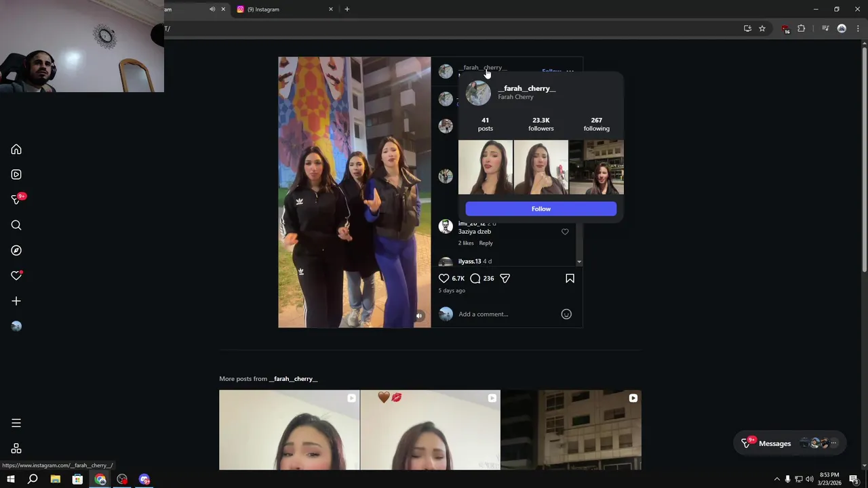Open the Meta apps icon in sidebar

(16, 449)
